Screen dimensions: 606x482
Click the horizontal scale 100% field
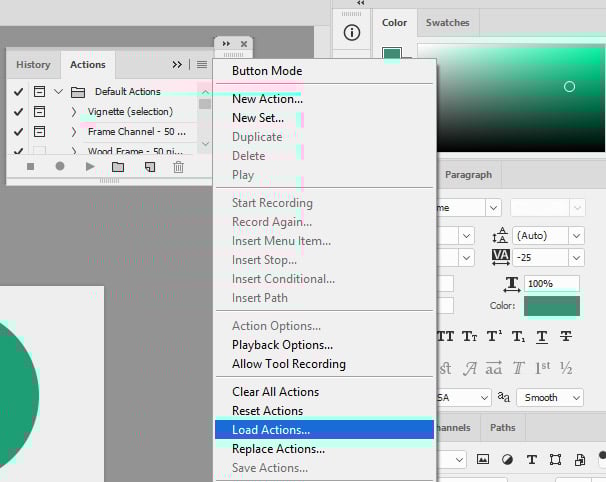(552, 283)
